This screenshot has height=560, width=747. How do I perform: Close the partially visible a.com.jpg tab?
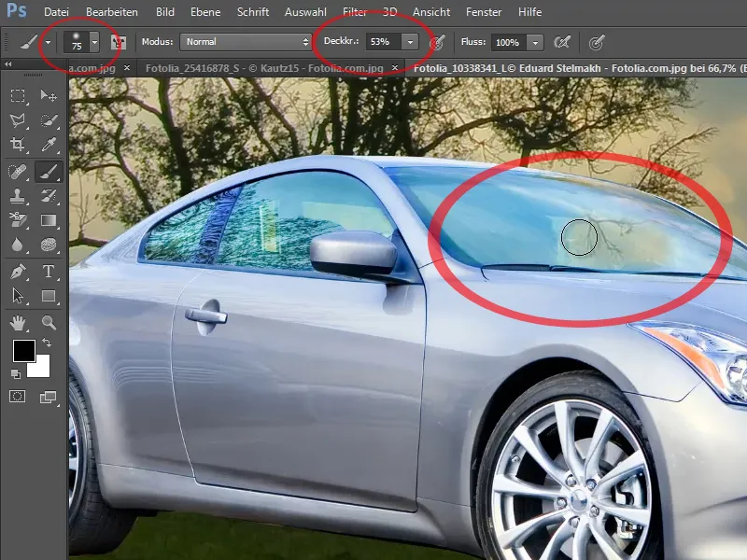(x=127, y=68)
